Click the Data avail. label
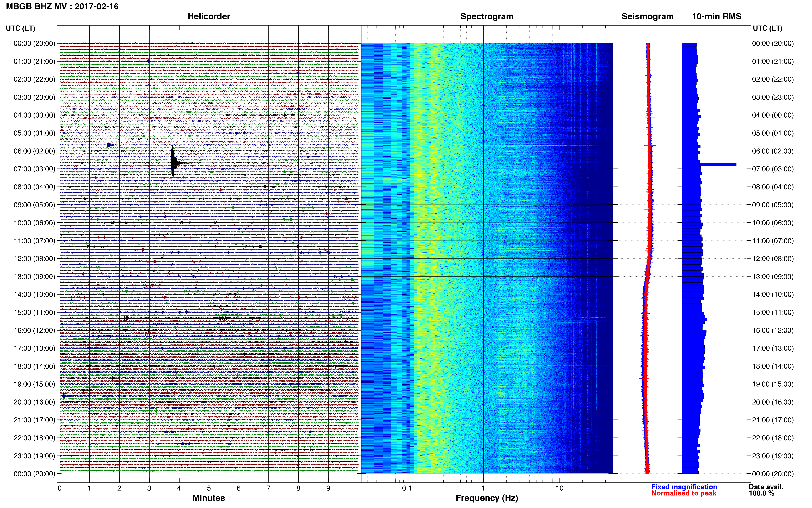This screenshot has width=812, height=508. 766,487
